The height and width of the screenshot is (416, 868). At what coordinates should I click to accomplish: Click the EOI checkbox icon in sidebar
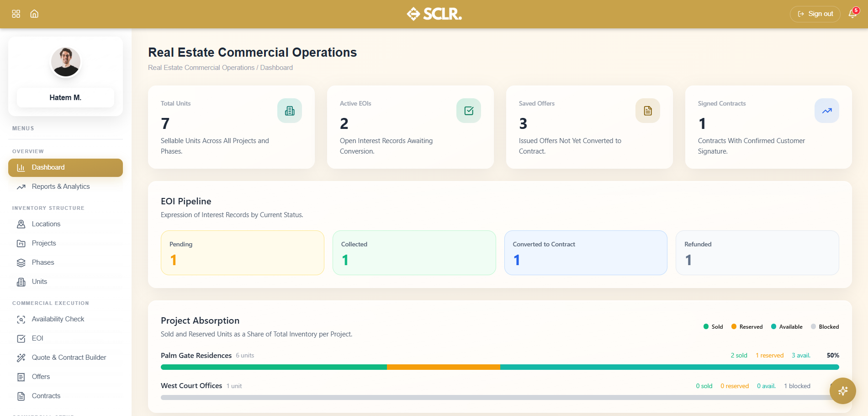(21, 339)
